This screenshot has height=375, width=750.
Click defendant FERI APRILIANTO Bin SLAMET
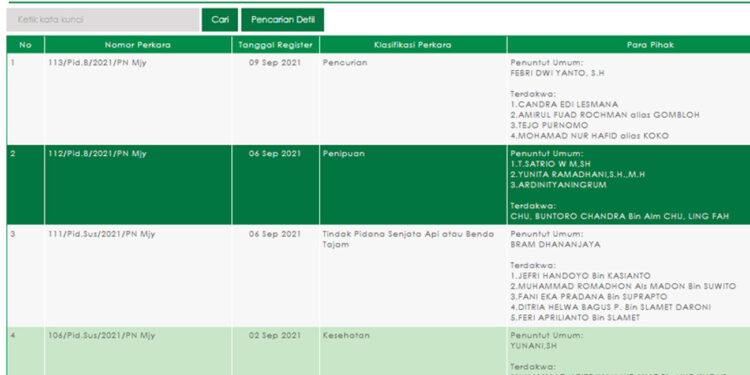(575, 318)
